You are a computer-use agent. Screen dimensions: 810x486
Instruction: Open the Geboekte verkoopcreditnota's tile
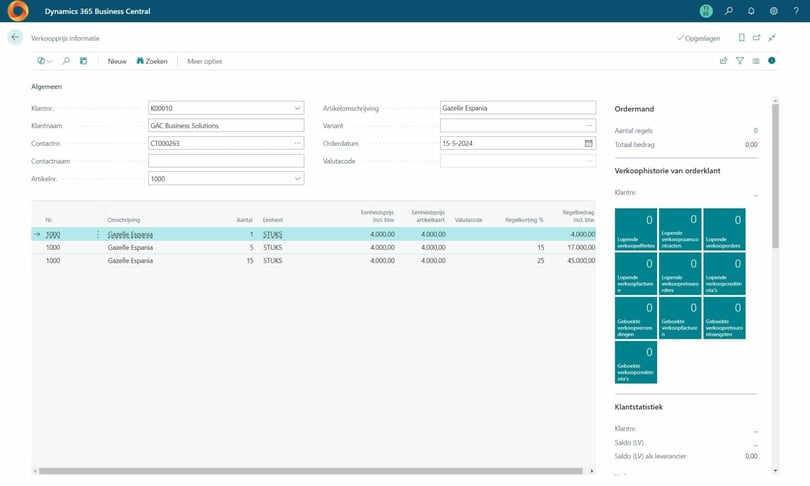coord(636,362)
